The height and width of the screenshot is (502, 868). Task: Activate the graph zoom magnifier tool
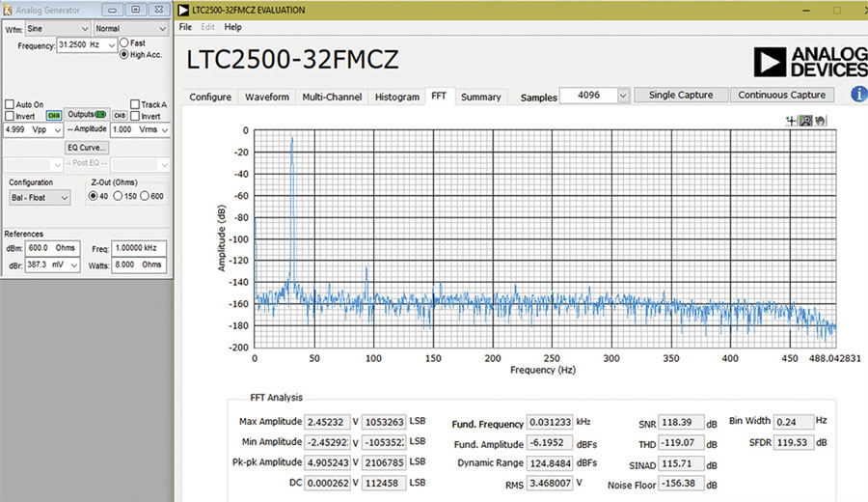806,121
